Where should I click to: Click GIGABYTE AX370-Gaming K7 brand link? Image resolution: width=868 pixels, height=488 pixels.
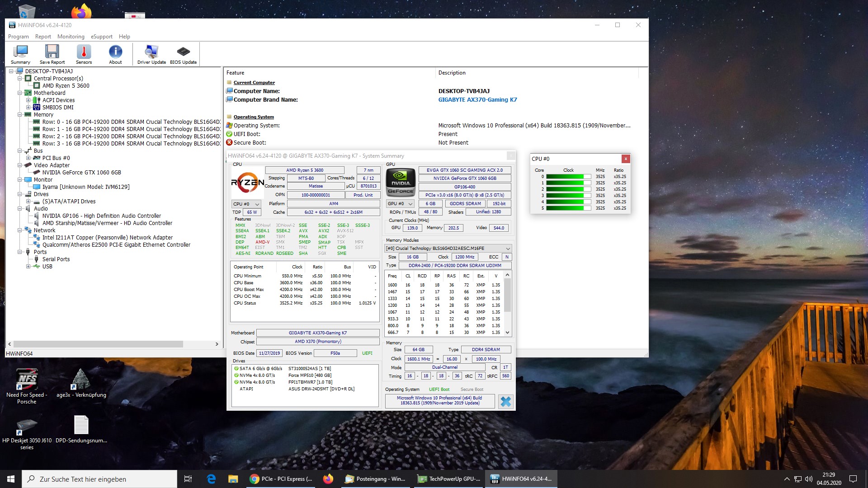click(477, 99)
